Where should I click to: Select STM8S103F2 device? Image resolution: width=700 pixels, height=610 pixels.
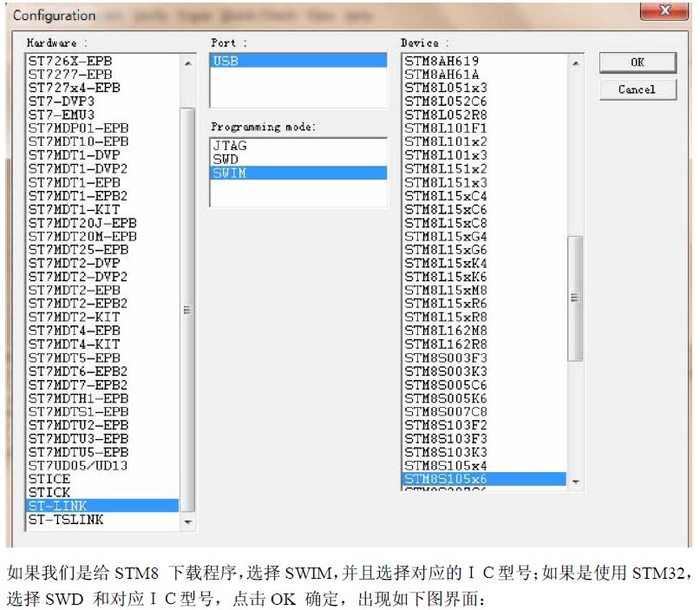tap(484, 425)
